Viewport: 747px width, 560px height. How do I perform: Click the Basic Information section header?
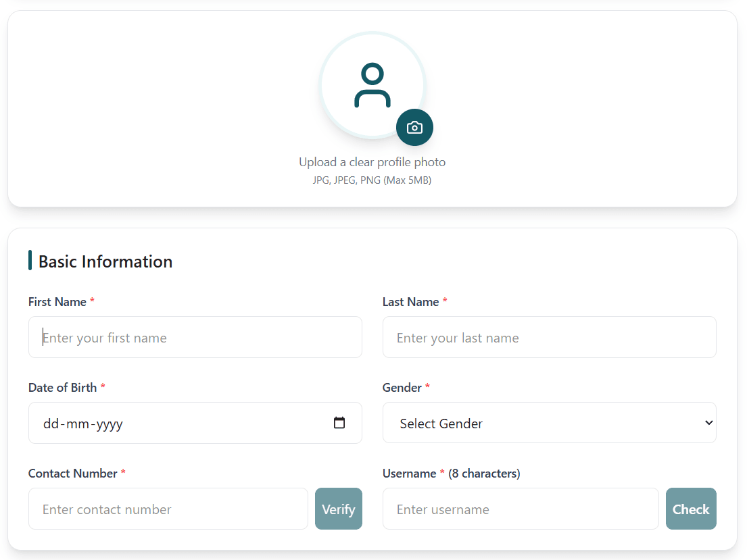tap(105, 261)
